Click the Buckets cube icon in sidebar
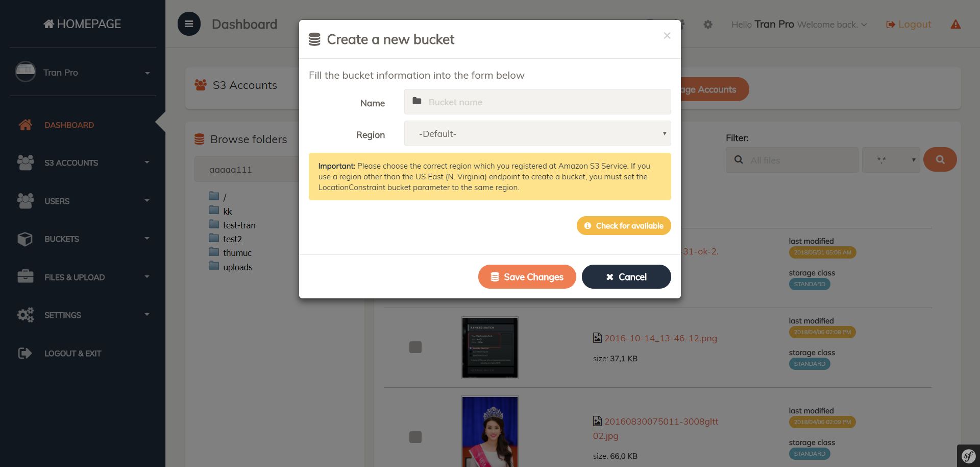The width and height of the screenshot is (980, 467). (25, 239)
